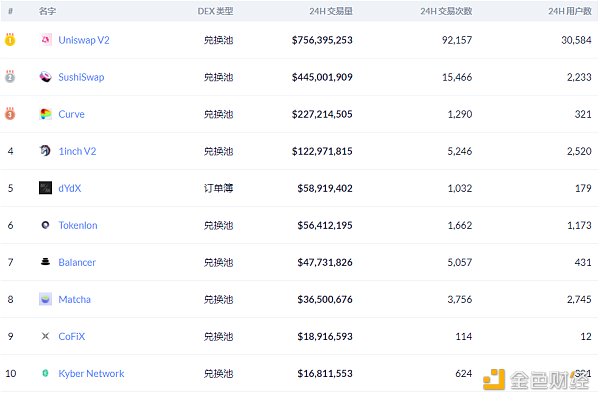Viewport: 600px width, 401px height.
Task: Open the Matcha link
Action: coord(75,299)
